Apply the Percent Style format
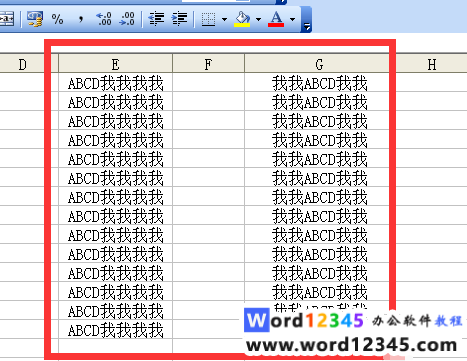 57,19
